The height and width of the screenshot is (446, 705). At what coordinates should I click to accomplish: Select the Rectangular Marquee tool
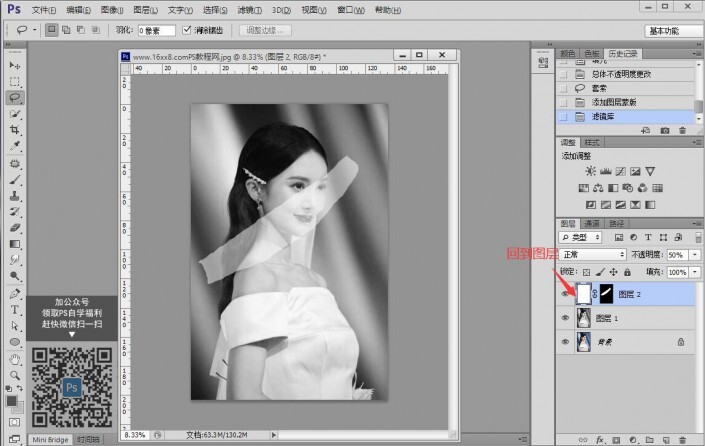click(15, 81)
